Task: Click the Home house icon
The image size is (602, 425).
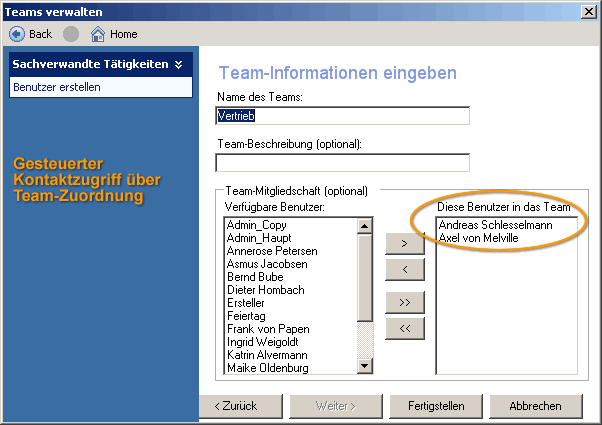Action: pos(98,33)
